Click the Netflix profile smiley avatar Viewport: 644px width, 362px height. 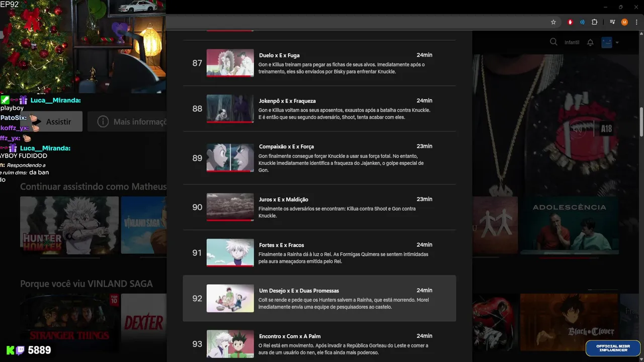tap(607, 42)
